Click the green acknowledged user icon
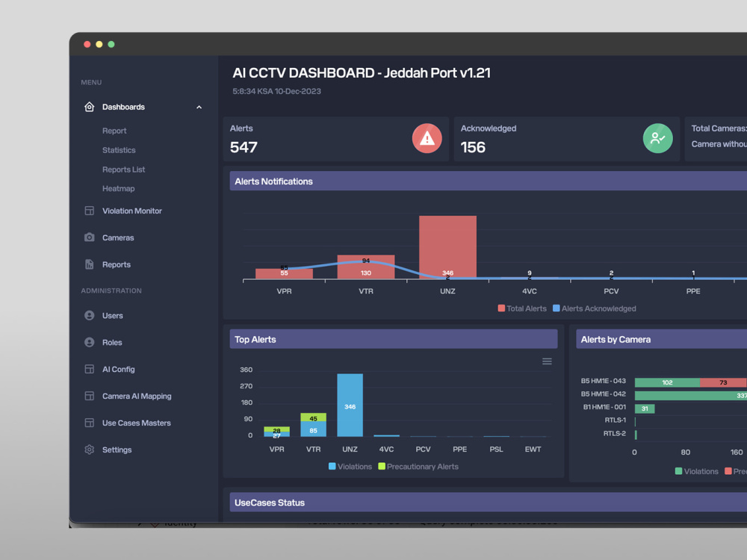This screenshot has height=560, width=747. [x=657, y=139]
